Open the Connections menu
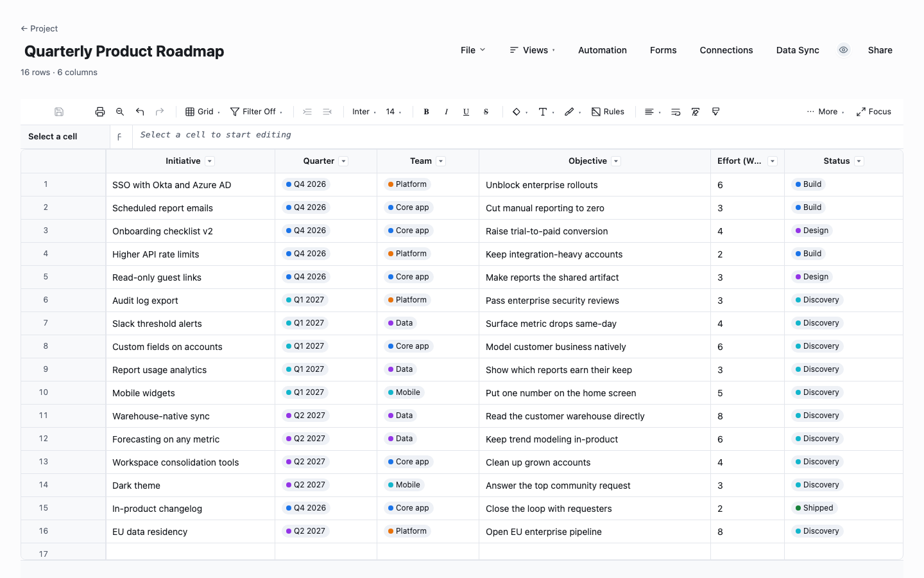This screenshot has height=578, width=924. [726, 50]
